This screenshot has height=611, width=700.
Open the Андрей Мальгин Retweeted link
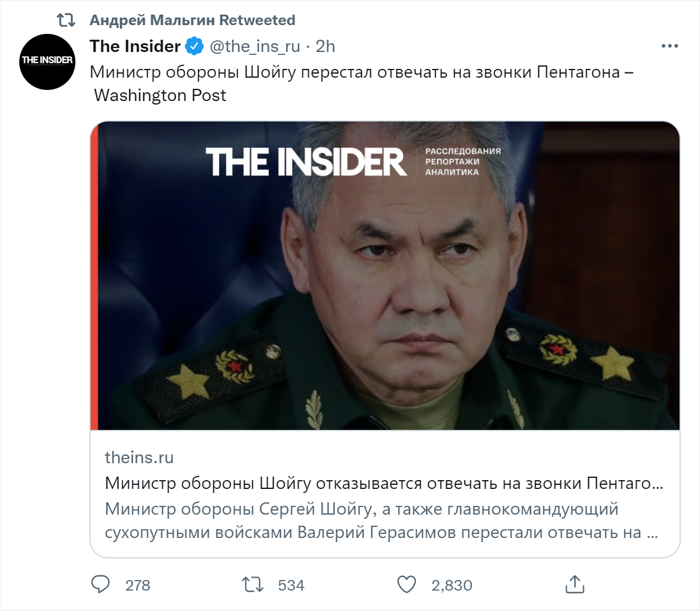click(x=192, y=20)
